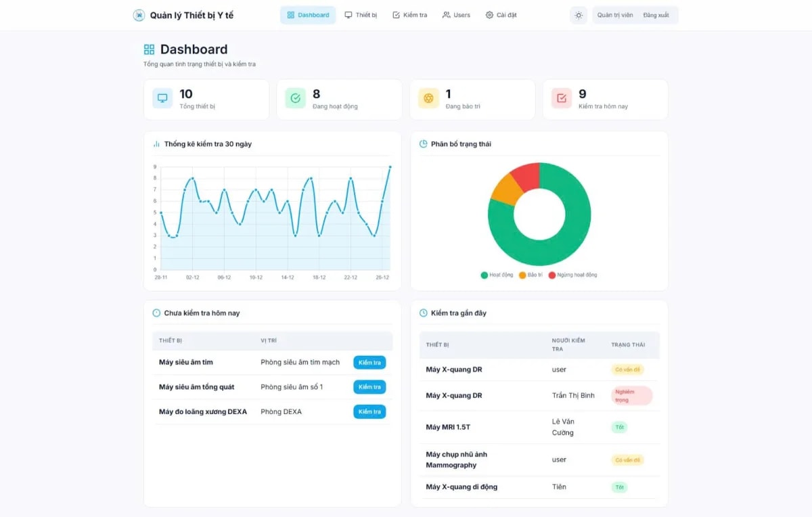
Task: Click the Thiết bị monitor icon
Action: (347, 14)
